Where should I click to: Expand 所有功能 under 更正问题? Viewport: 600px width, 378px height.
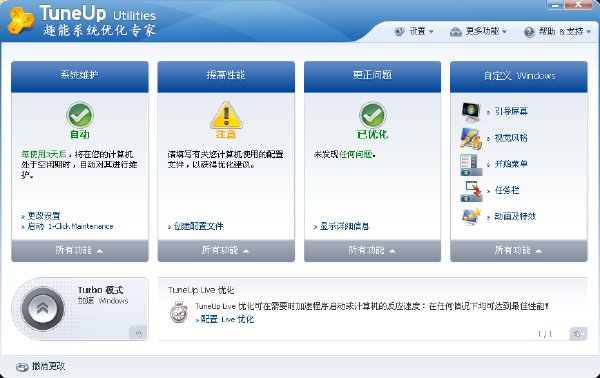[372, 251]
